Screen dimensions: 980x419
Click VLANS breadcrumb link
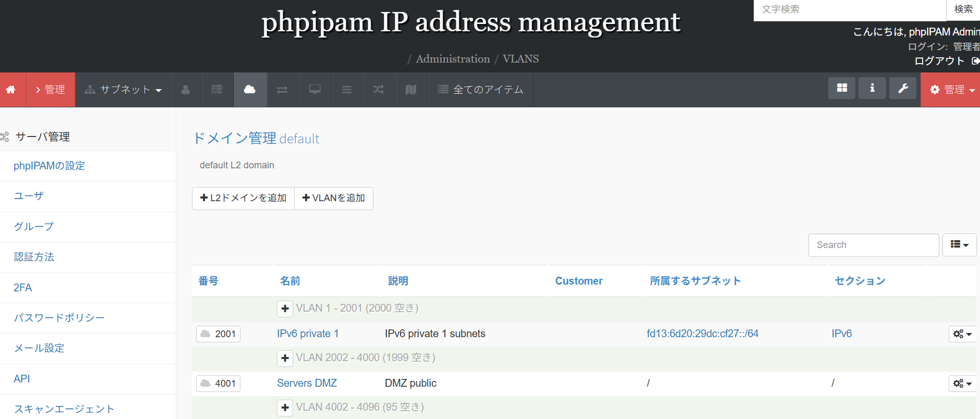pos(521,59)
